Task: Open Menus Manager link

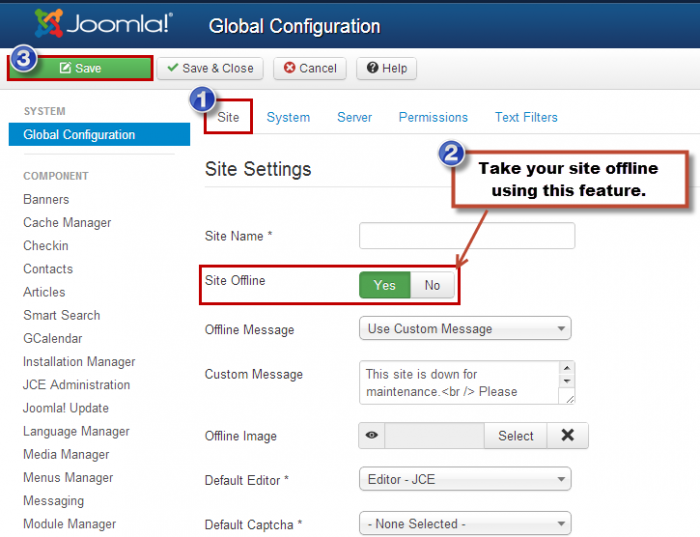Action: click(x=68, y=478)
